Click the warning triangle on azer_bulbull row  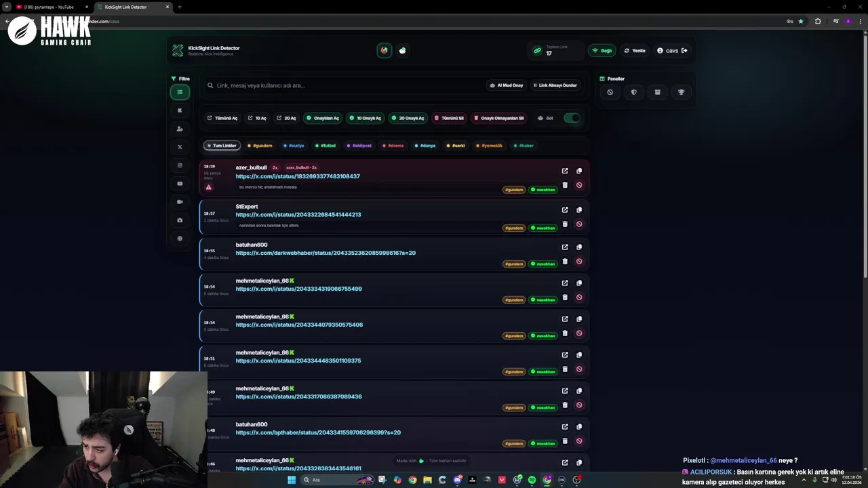click(208, 187)
